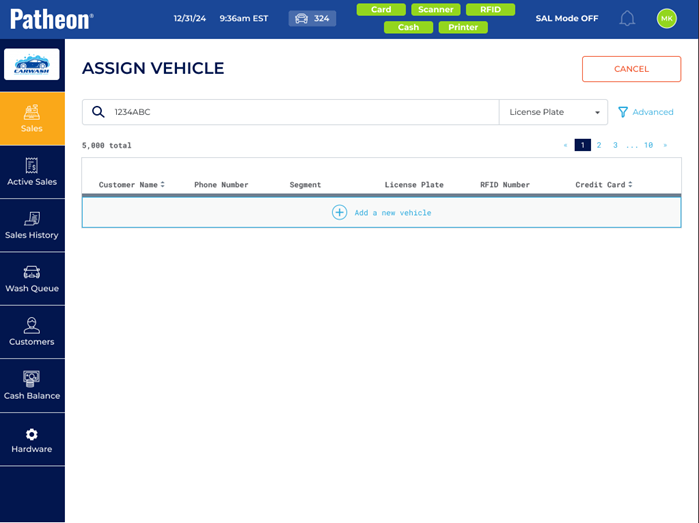Toggle the Card status indicator

coord(381,10)
